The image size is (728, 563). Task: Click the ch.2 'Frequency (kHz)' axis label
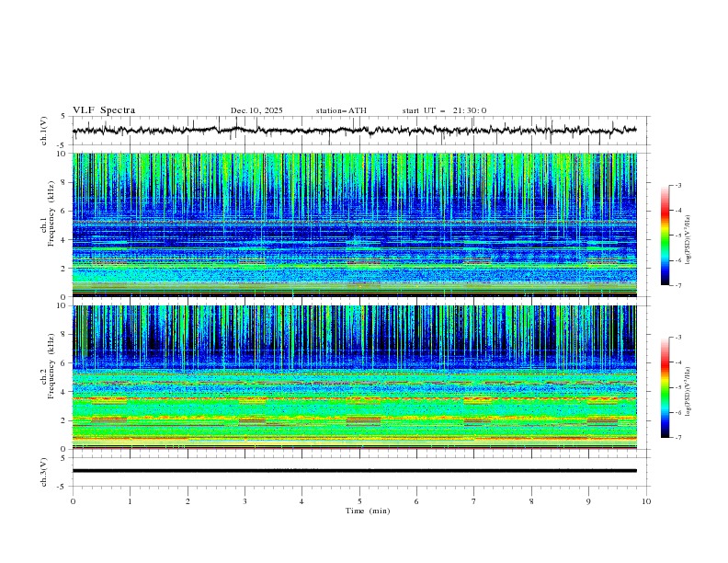click(x=51, y=366)
